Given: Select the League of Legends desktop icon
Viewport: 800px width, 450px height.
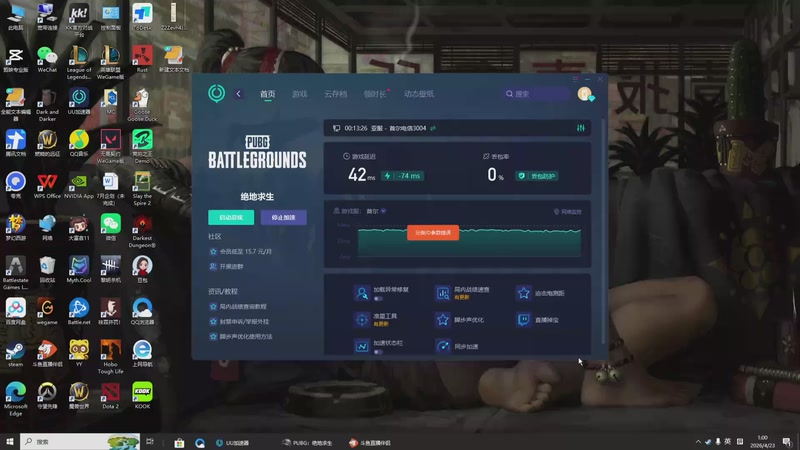Looking at the screenshot, I should (79, 62).
